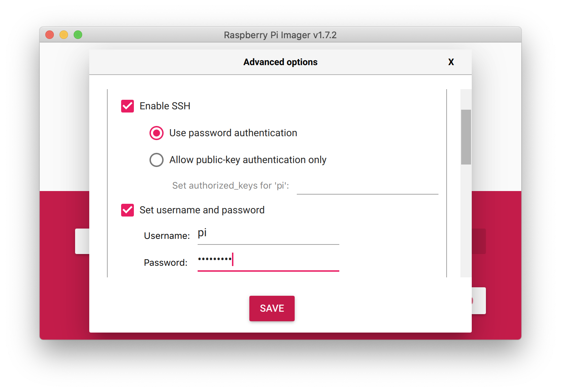Click the "Use password authentication" label text
Screen dimensions: 561x392
(x=233, y=133)
